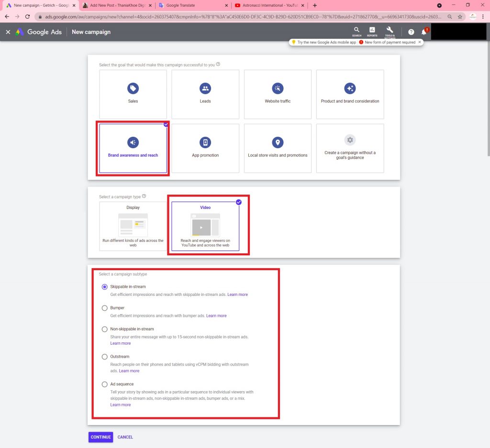This screenshot has width=490, height=448.
Task: Select the Sales goal icon
Action: [133, 88]
